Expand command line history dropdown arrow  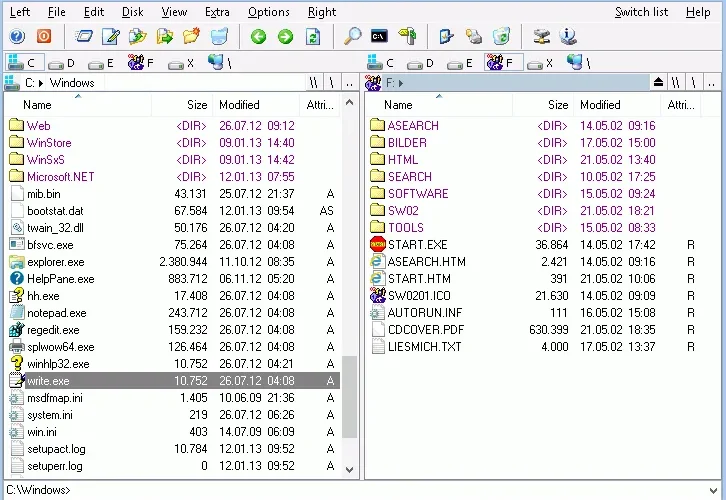click(713, 490)
